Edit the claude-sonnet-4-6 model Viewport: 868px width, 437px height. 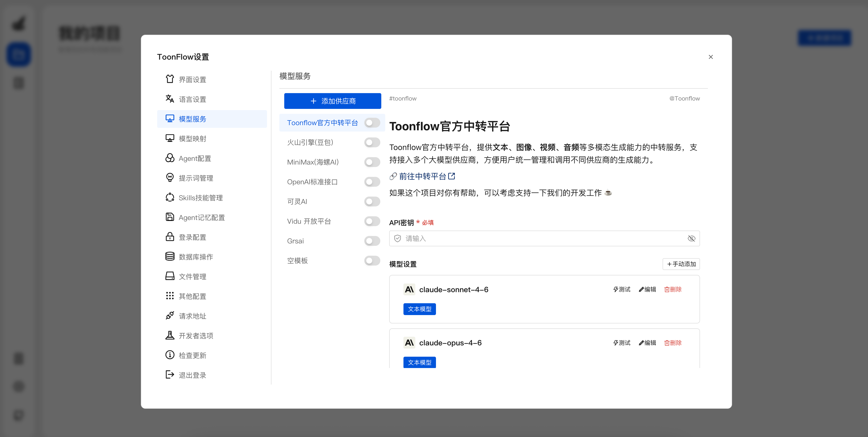pos(647,289)
